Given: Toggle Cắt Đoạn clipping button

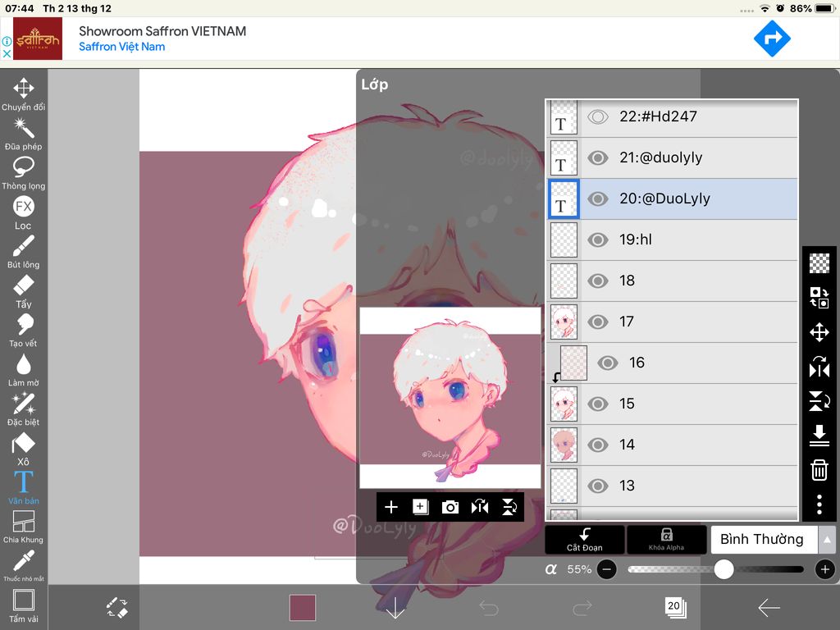Looking at the screenshot, I should (584, 540).
